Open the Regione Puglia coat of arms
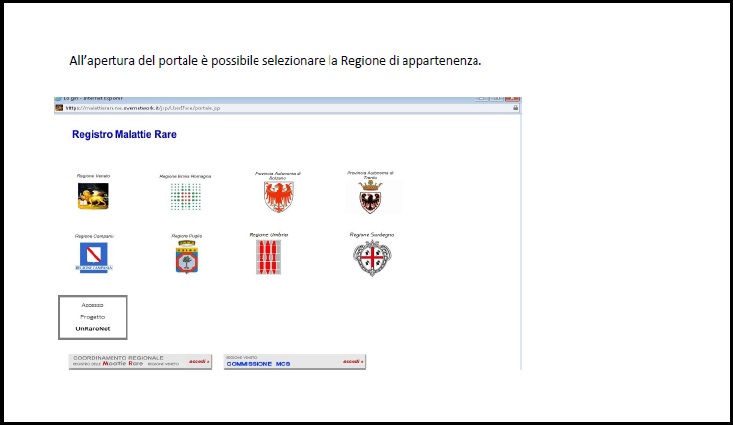Image resolution: width=733 pixels, height=425 pixels. click(x=187, y=257)
